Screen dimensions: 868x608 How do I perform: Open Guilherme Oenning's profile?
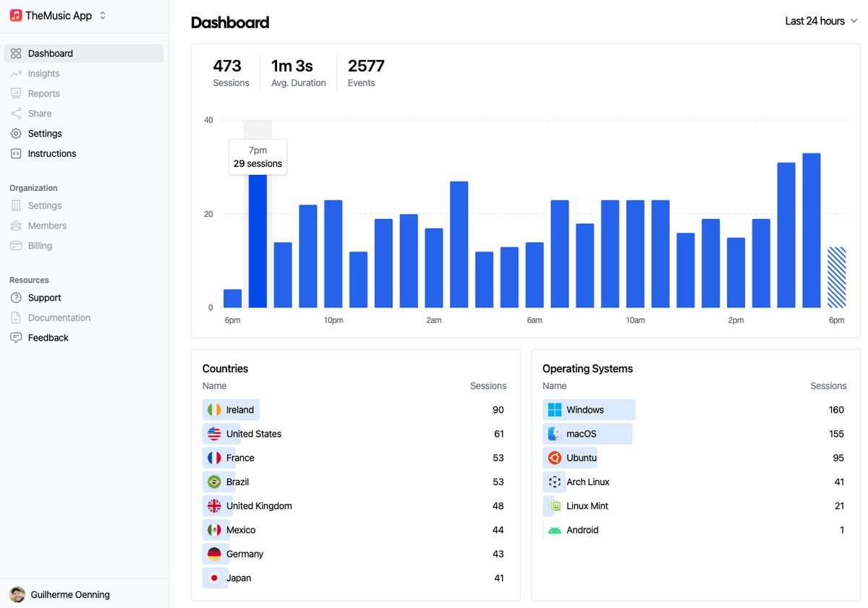click(69, 594)
